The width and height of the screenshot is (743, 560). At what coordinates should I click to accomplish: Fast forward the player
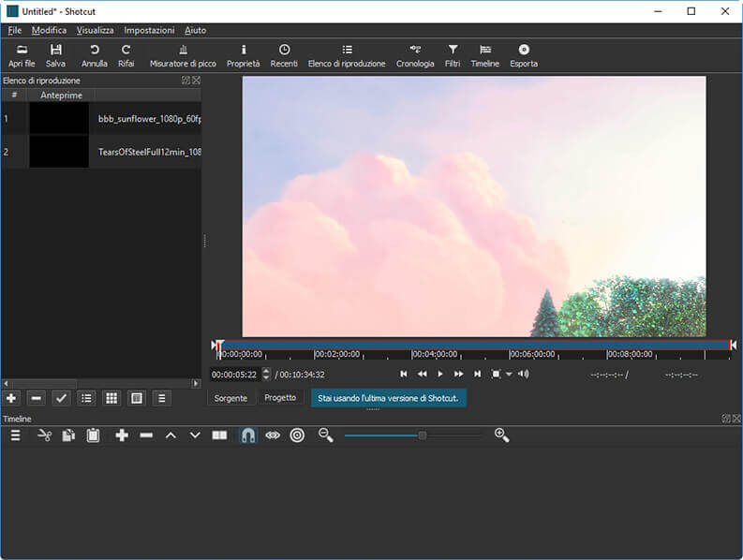pyautogui.click(x=459, y=375)
